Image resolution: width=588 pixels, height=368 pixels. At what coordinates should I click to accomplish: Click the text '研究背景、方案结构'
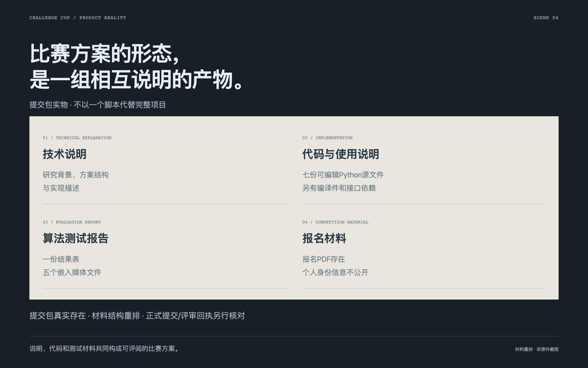pyautogui.click(x=76, y=175)
